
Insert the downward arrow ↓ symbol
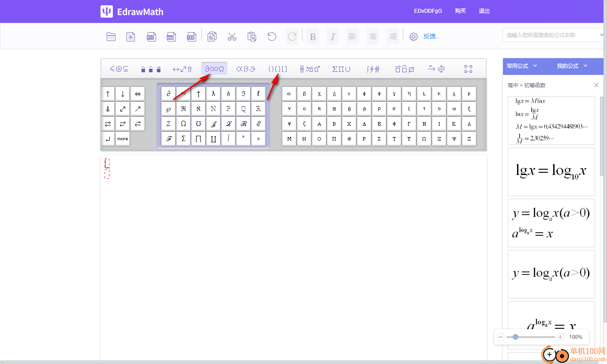[x=123, y=93]
